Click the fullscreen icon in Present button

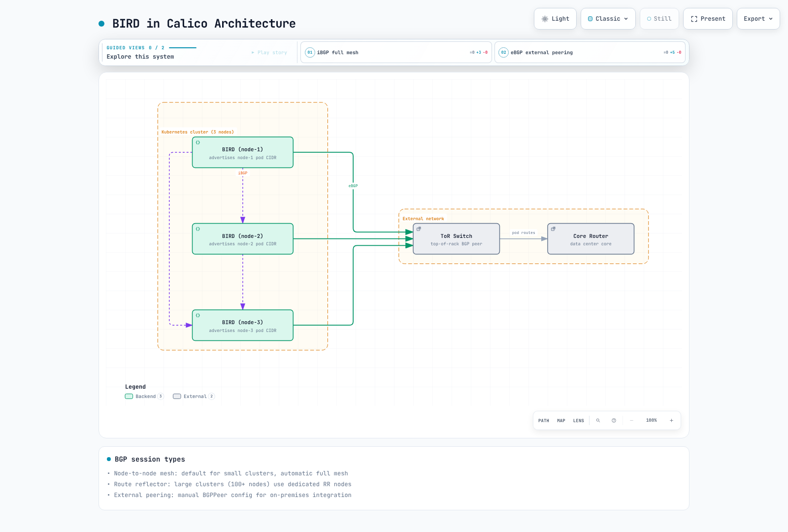point(694,19)
